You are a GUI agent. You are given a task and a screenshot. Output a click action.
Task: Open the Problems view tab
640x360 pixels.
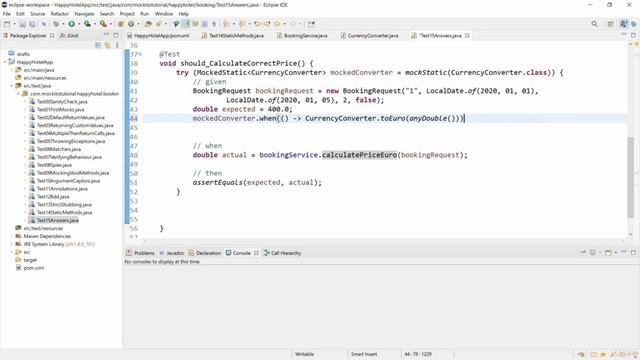[x=140, y=253]
